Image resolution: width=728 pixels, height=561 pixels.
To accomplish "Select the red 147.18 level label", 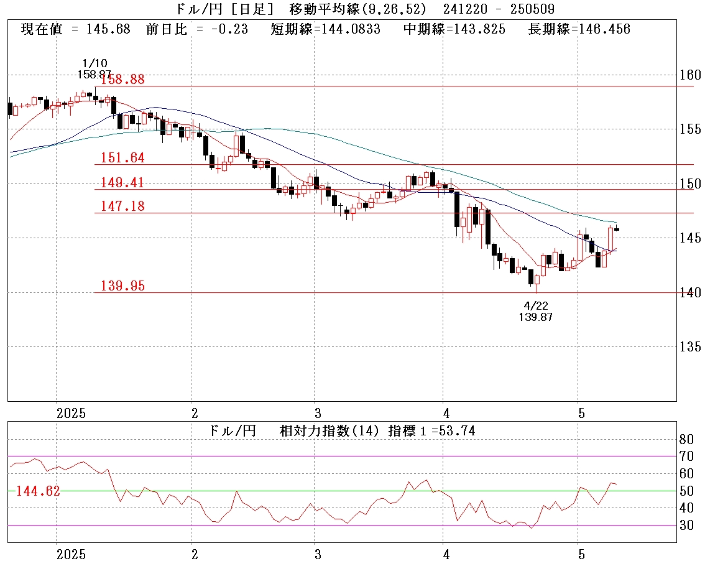I will (123, 206).
